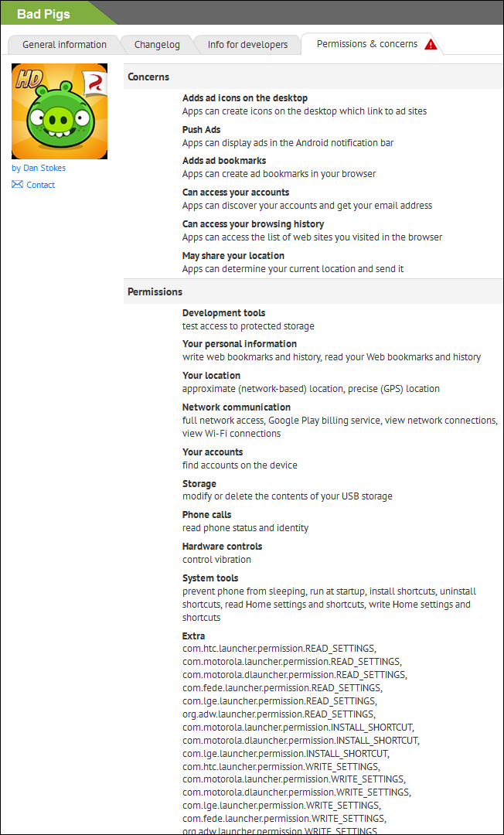Click the red warning triangle icon
Screen dimensions: 504x835
coord(431,45)
